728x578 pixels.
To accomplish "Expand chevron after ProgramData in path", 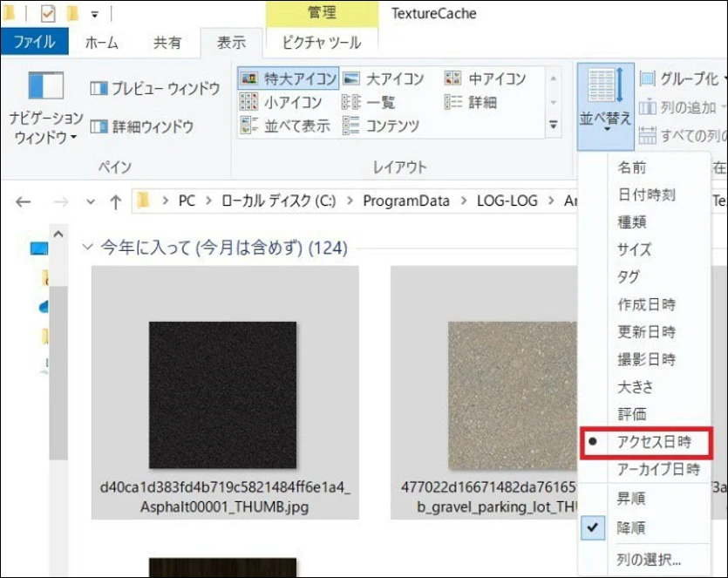I will click(x=464, y=201).
